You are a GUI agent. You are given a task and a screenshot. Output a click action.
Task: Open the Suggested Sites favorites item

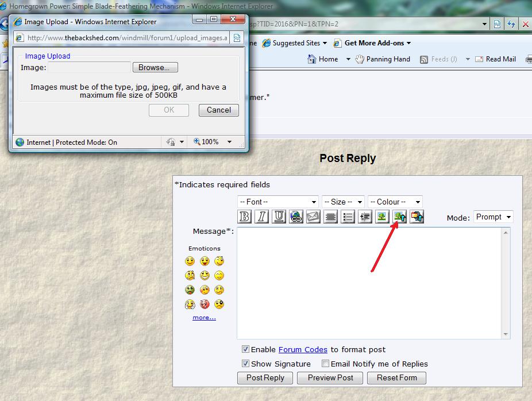click(x=294, y=43)
